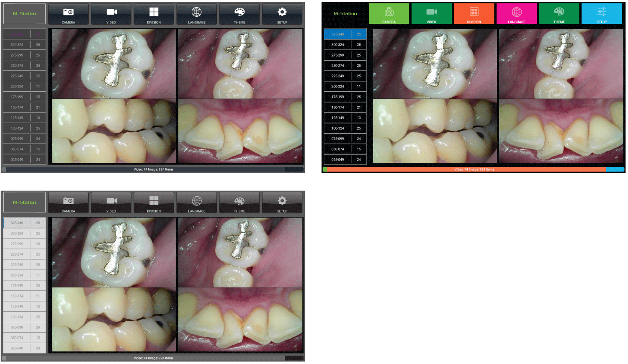Click the green CAMERA icon in colorful theme
Viewport: 628px width, 364px height.
389,14
